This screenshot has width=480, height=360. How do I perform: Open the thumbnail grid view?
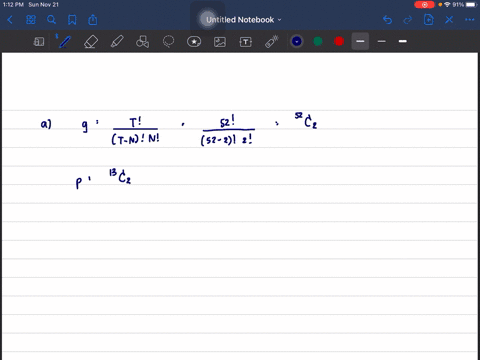31,20
